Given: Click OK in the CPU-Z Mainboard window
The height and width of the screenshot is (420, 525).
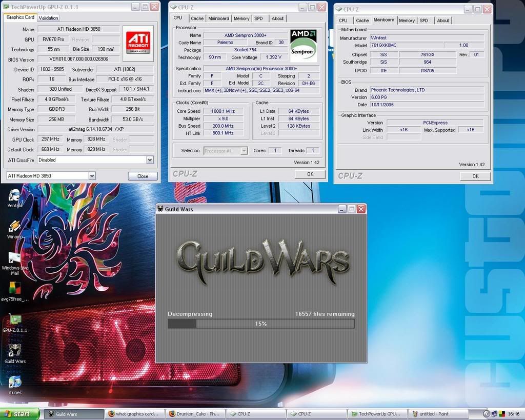Looking at the screenshot, I should click(475, 176).
